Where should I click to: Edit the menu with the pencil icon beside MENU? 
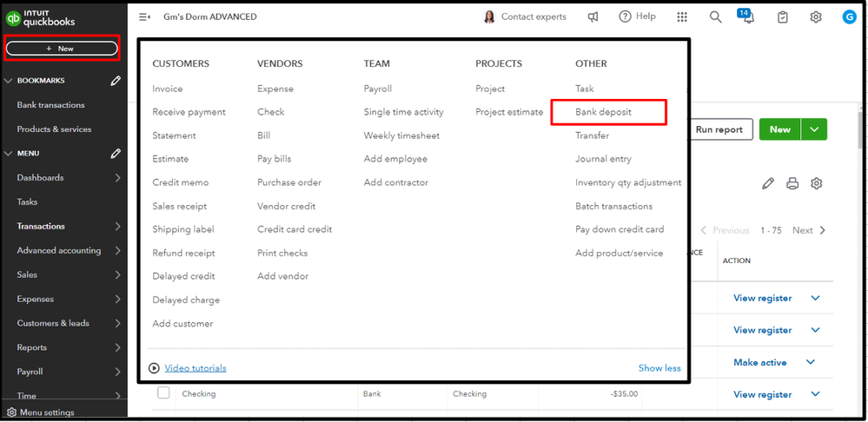(x=116, y=153)
